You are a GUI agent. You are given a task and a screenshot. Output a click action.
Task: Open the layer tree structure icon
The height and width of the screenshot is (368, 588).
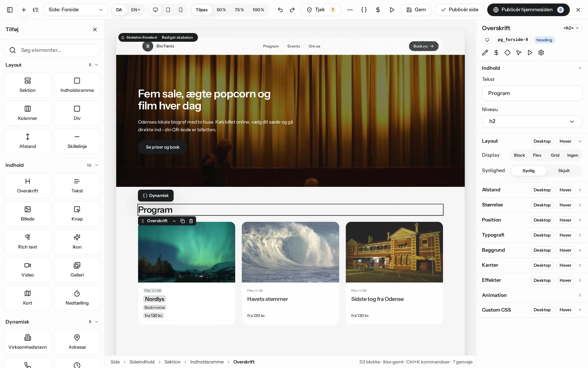point(36,10)
